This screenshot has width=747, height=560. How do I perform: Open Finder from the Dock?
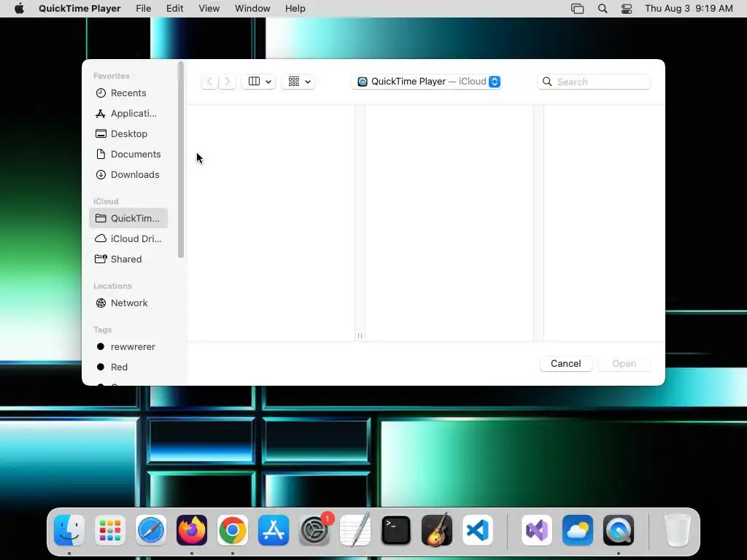69,530
